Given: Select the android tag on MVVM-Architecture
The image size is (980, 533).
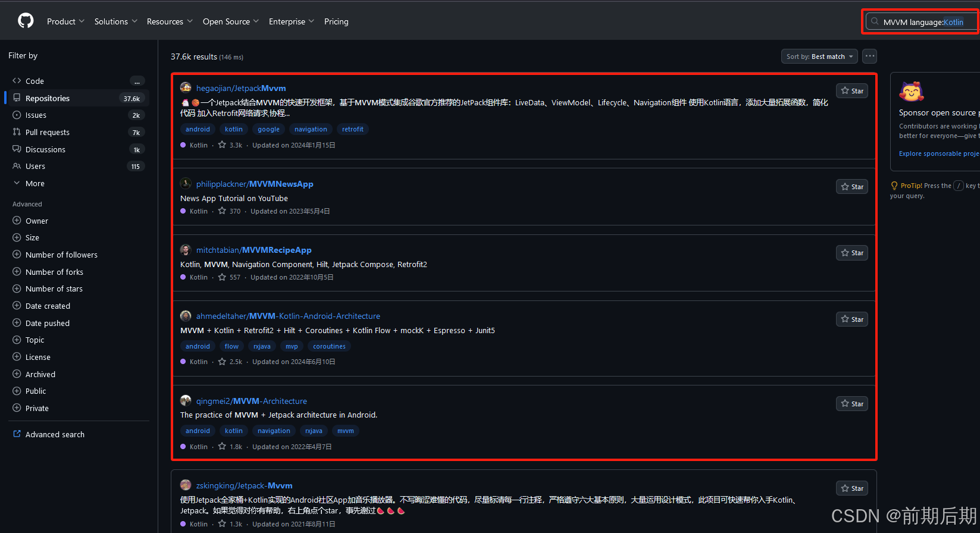Looking at the screenshot, I should 198,431.
